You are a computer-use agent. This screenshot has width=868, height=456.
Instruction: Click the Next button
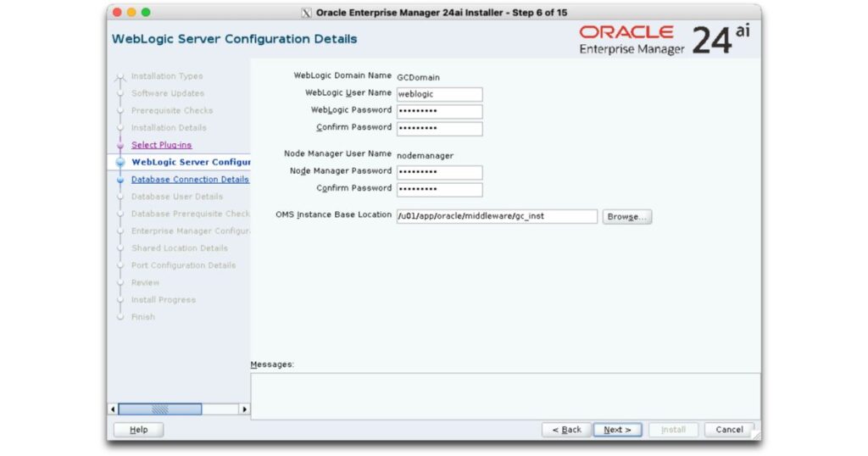click(617, 430)
